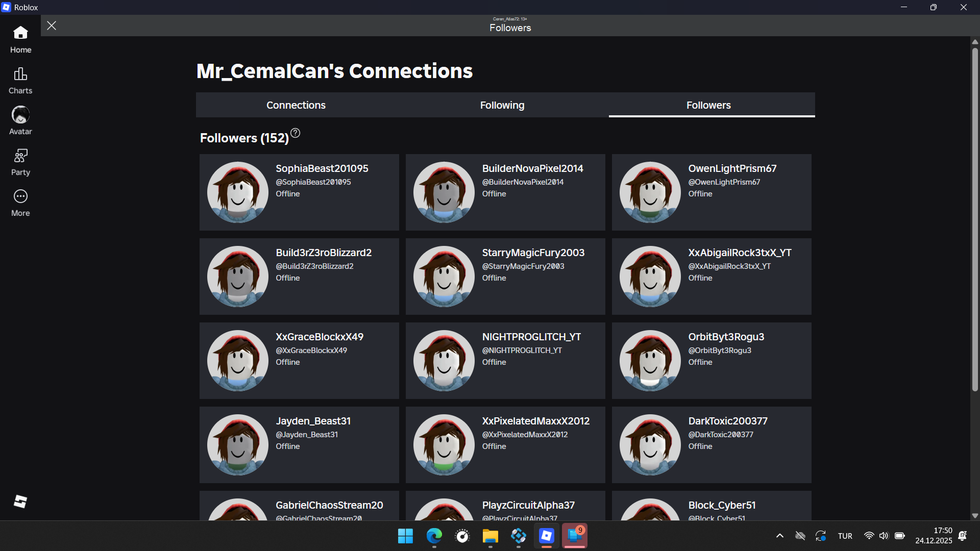Open the Charts page
This screenshot has height=551, width=980.
pyautogui.click(x=20, y=81)
